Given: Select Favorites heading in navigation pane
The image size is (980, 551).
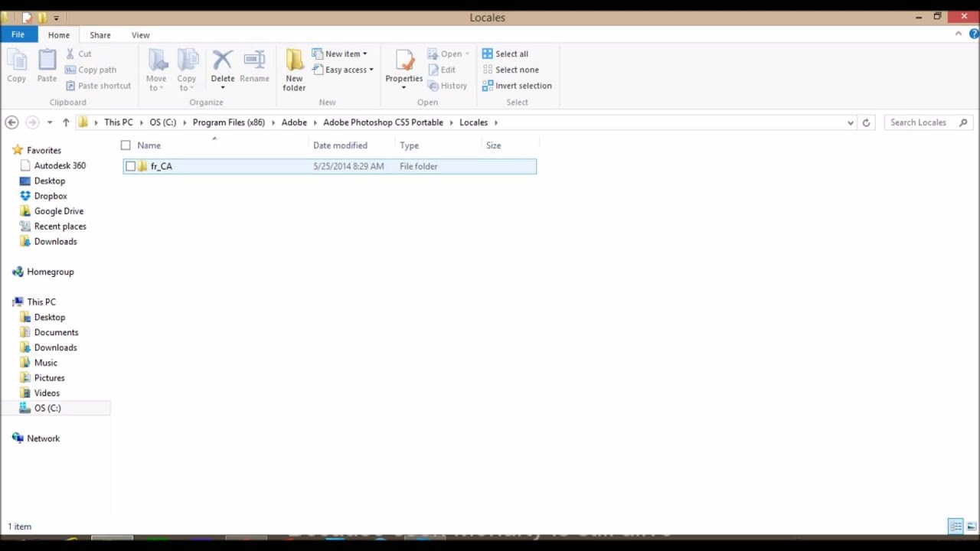Looking at the screenshot, I should (44, 151).
